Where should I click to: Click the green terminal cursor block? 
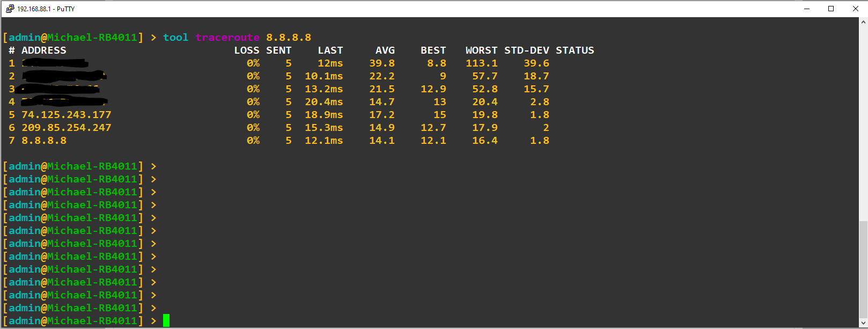[x=166, y=320]
